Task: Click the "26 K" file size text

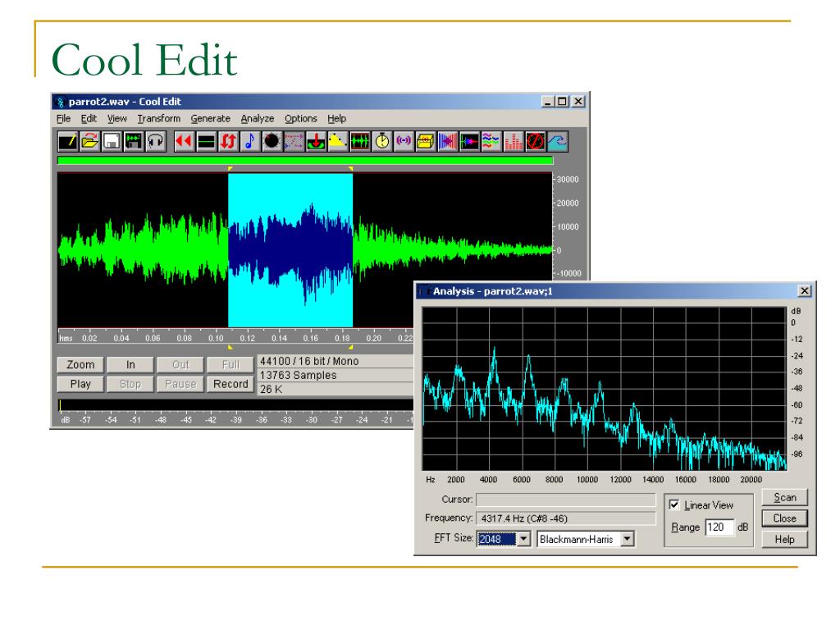Action: pos(271,390)
